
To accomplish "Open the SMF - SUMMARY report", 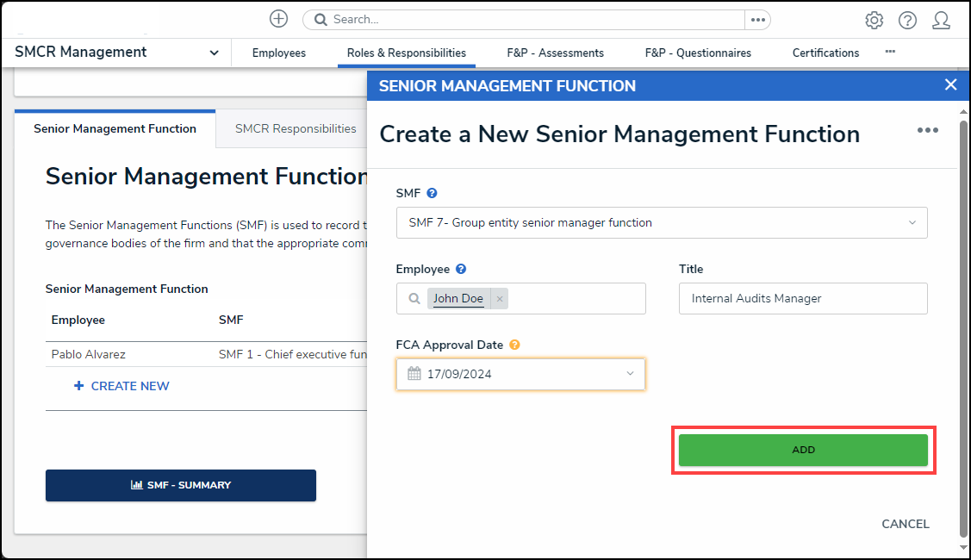I will (x=180, y=485).
